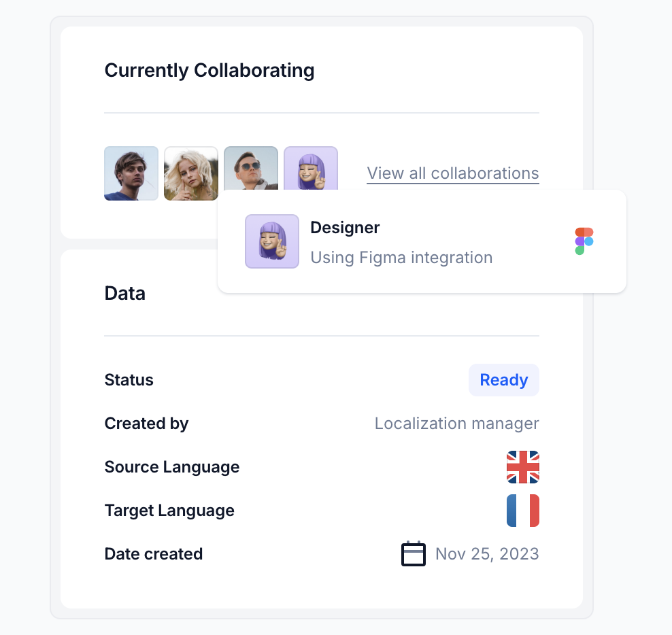This screenshot has width=672, height=635.
Task: Click the Currently Collaborating heading
Action: point(209,70)
